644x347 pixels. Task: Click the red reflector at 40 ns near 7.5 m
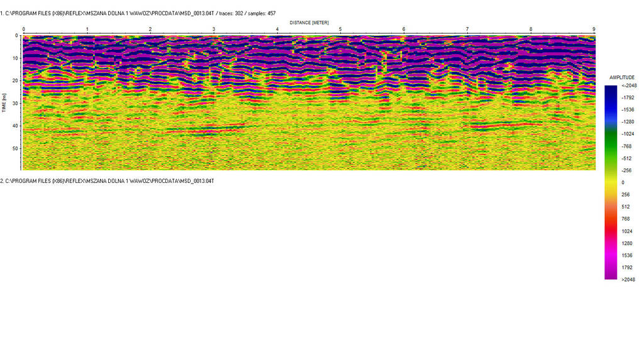coord(497,124)
